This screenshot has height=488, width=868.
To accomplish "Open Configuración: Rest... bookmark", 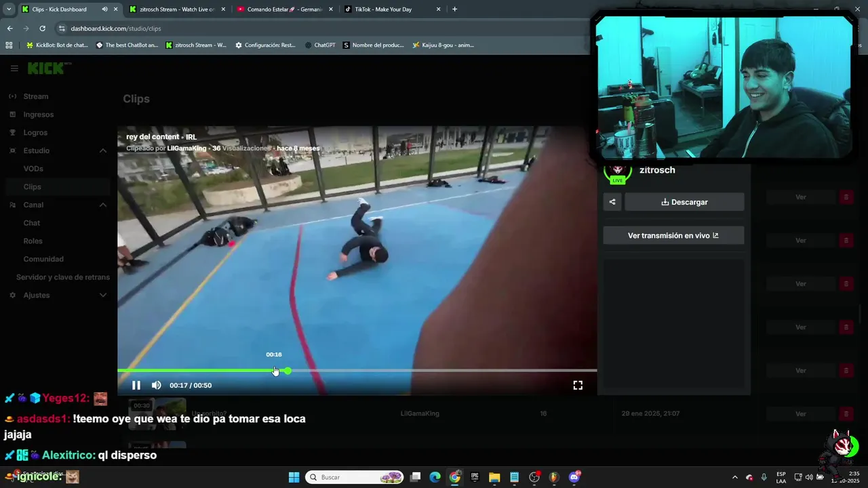I will coord(265,45).
